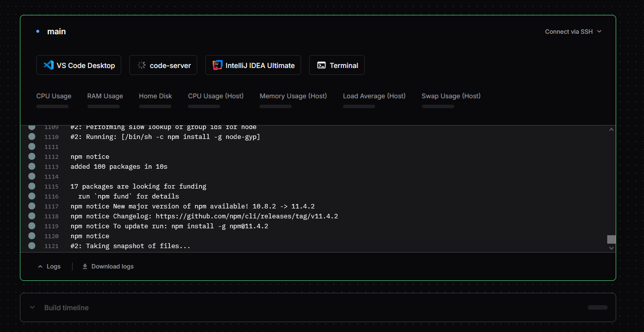The width and height of the screenshot is (644, 332).
Task: Open VS Code Desktop
Action: [79, 65]
